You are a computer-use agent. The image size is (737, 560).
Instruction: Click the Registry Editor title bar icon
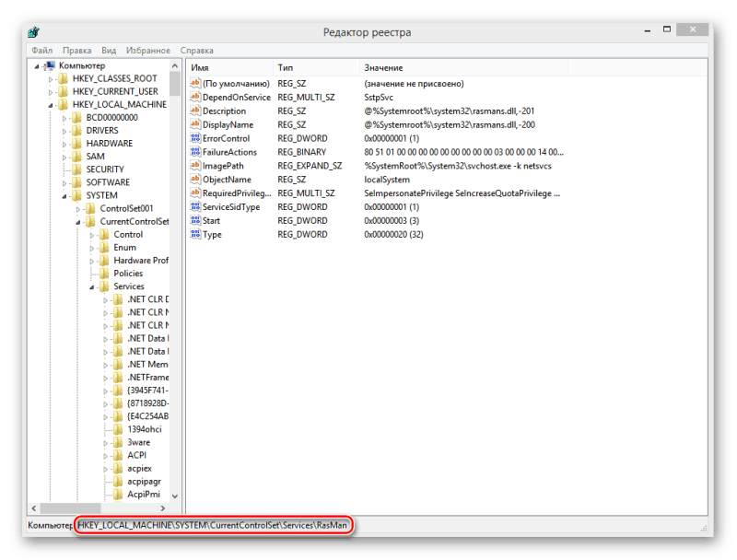click(x=33, y=32)
